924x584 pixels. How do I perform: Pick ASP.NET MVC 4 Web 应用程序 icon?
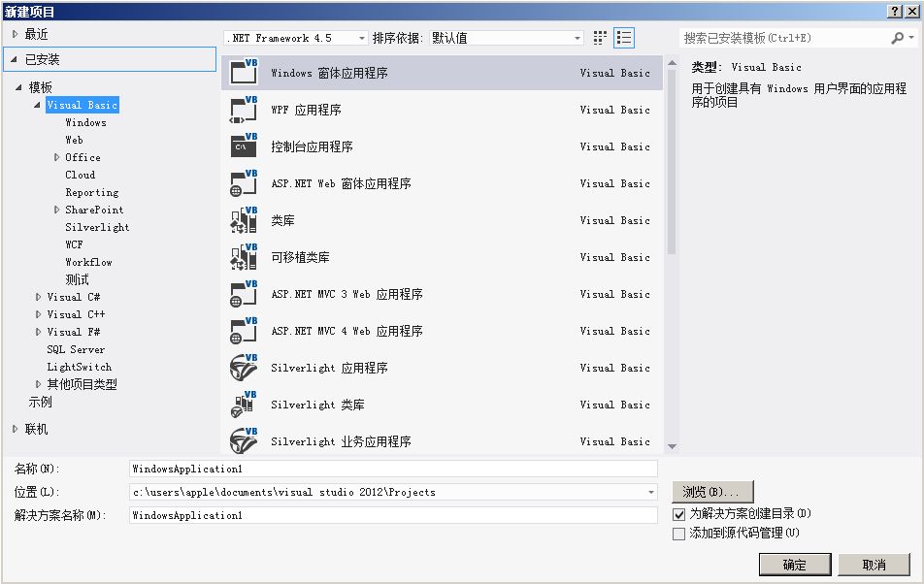[x=244, y=330]
